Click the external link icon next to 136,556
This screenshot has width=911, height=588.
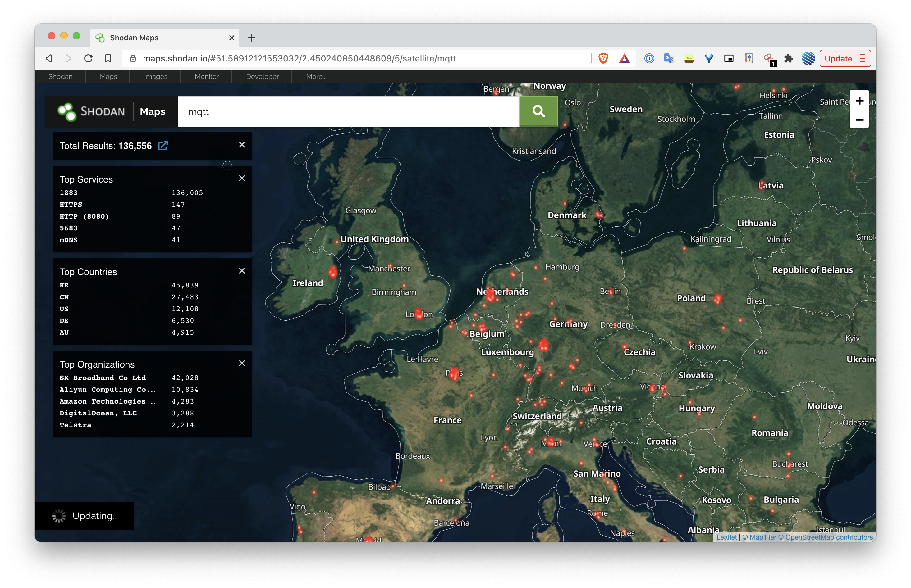tap(164, 145)
